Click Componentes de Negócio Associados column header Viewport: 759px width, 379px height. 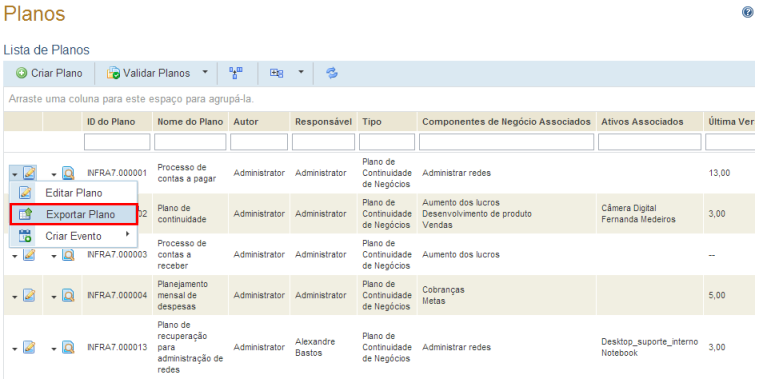click(x=506, y=122)
